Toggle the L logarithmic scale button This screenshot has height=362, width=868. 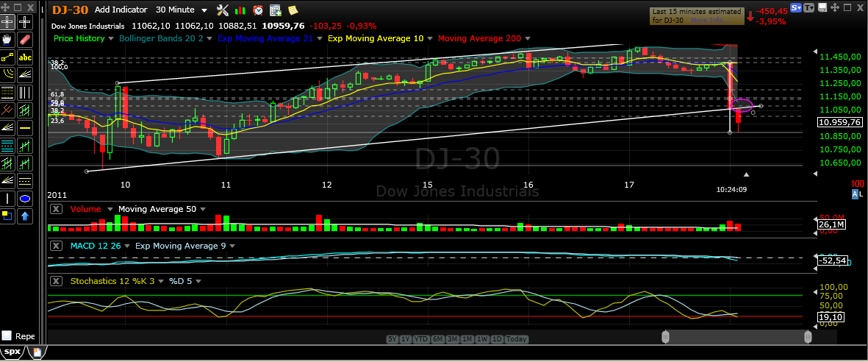click(x=861, y=194)
